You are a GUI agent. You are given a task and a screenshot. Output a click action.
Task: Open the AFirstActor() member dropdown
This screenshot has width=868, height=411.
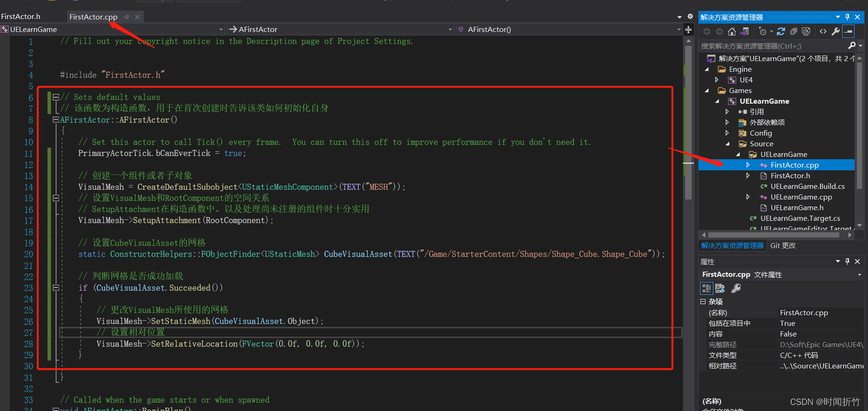(679, 29)
